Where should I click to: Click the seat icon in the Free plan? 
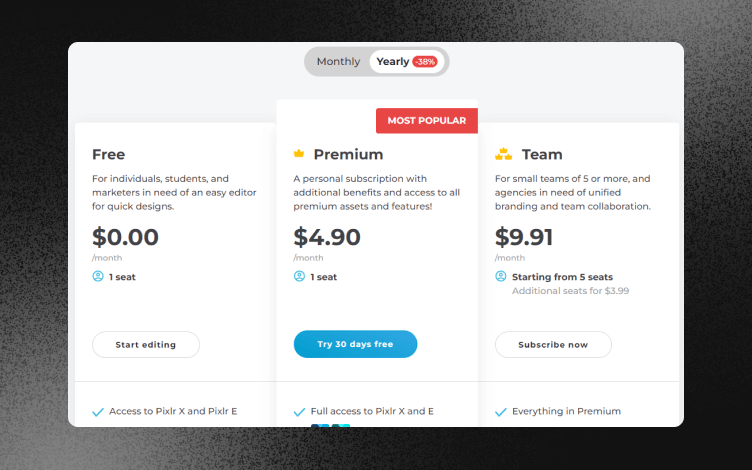point(98,276)
